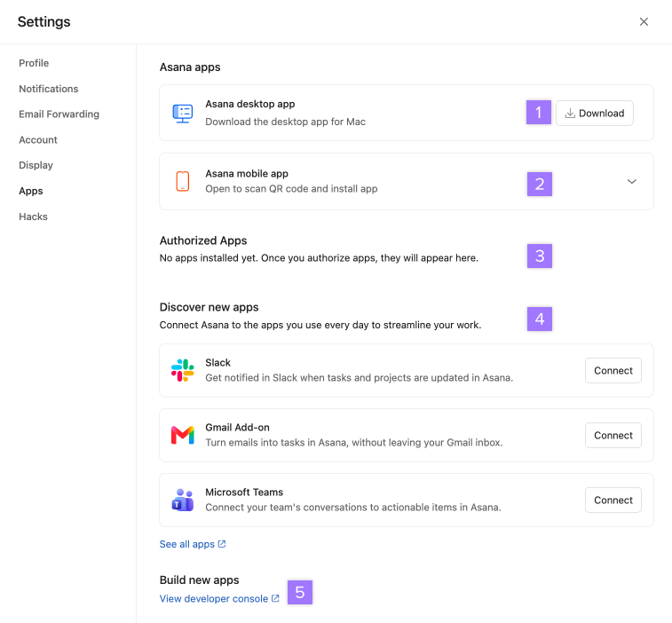
Task: Select the Display tab
Action: tap(36, 165)
